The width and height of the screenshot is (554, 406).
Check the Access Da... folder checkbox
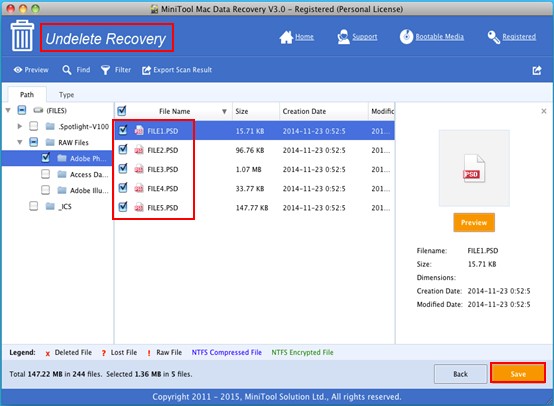pos(46,174)
